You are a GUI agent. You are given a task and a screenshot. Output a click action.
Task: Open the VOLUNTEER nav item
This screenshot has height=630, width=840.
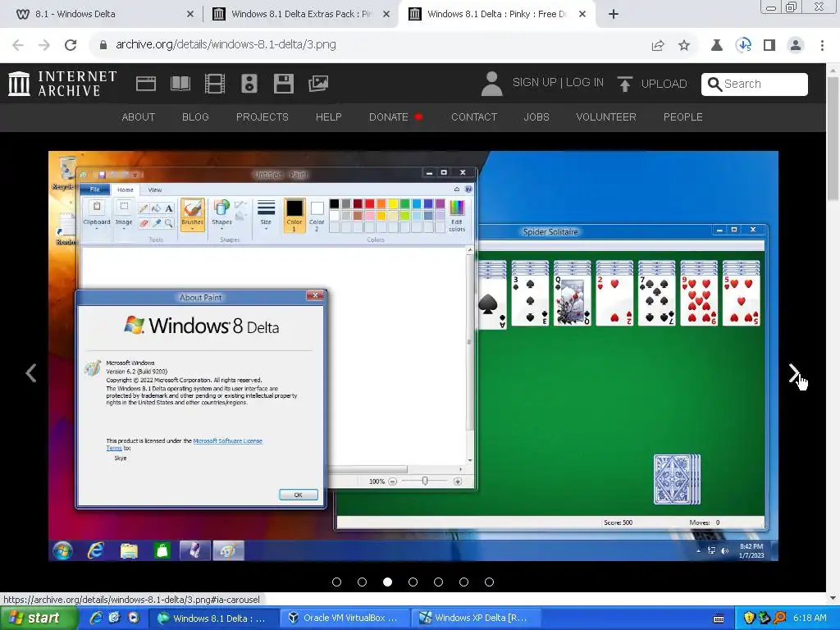coord(606,116)
